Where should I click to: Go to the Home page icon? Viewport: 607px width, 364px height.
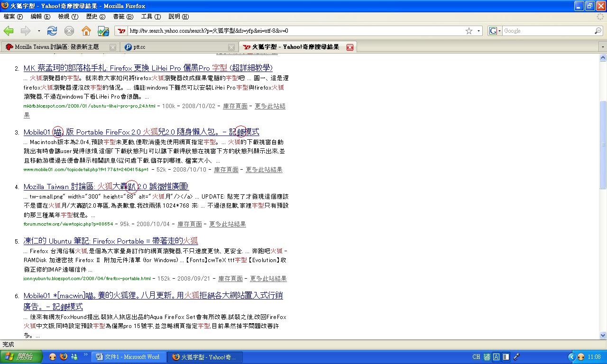[86, 31]
